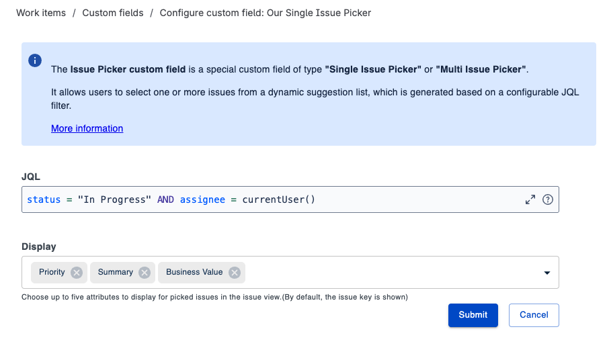Viewport: 607px width, 364px height.
Task: Open the Display dropdown arrow
Action: (x=547, y=273)
